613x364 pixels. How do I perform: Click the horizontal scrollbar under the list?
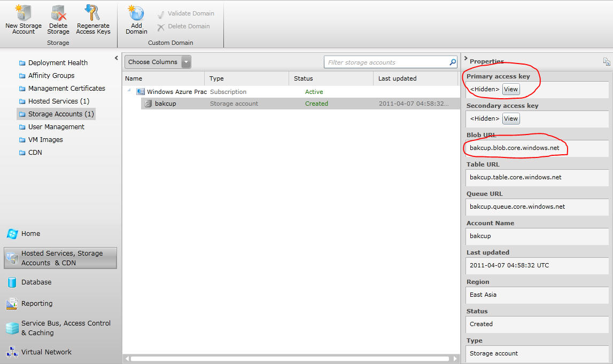coord(290,359)
